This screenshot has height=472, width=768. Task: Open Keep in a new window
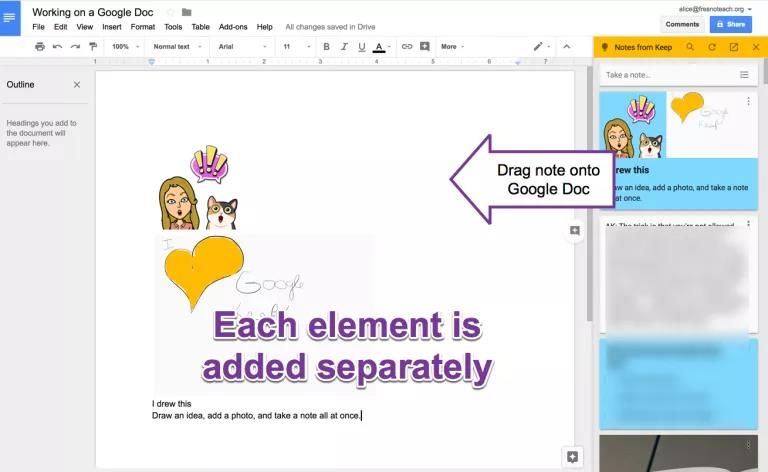tap(734, 47)
